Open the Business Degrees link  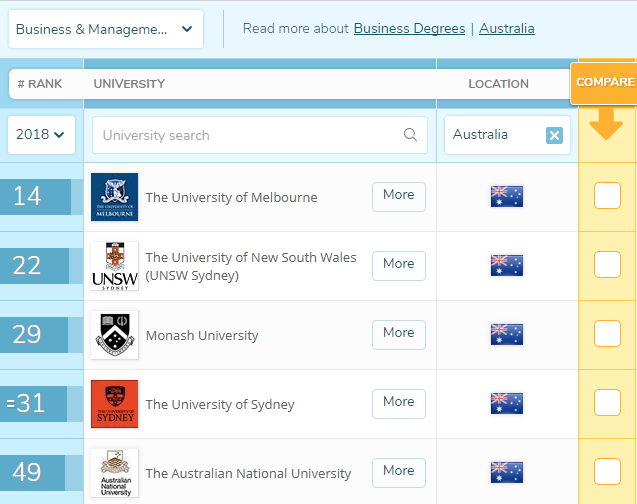[x=409, y=28]
